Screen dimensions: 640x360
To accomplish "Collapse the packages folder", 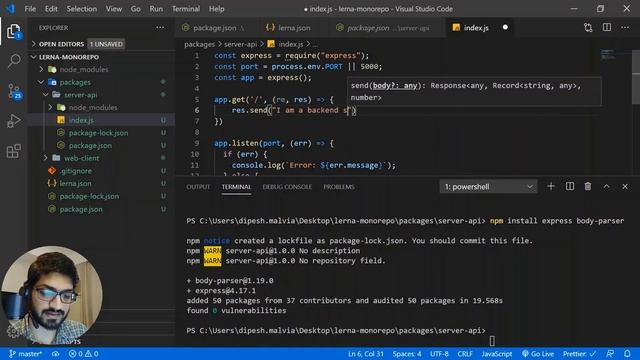I will [x=41, y=82].
